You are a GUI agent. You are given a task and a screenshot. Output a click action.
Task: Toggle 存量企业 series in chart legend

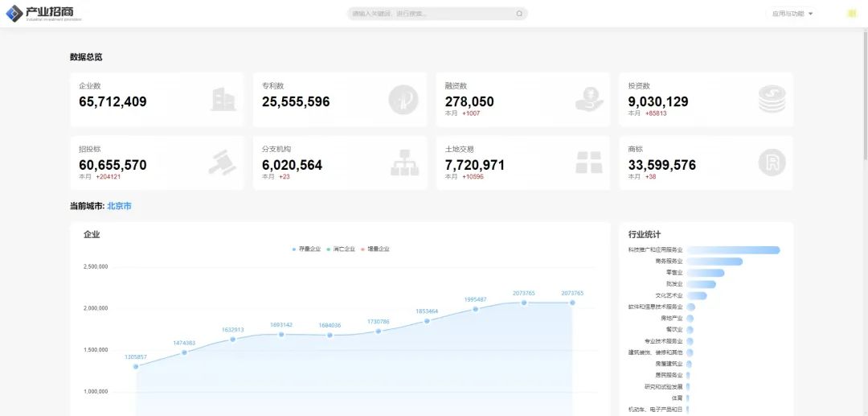pyautogui.click(x=307, y=249)
